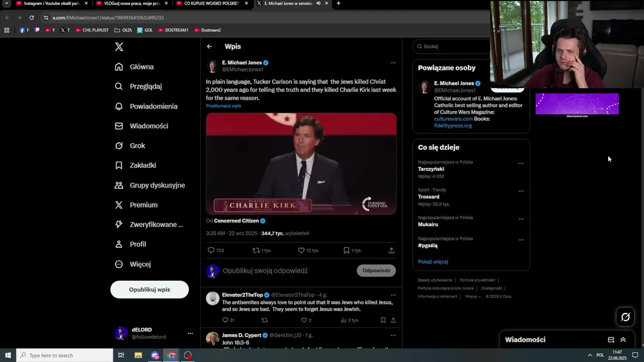
Task: Open Task View on taskbar
Action: click(121, 355)
